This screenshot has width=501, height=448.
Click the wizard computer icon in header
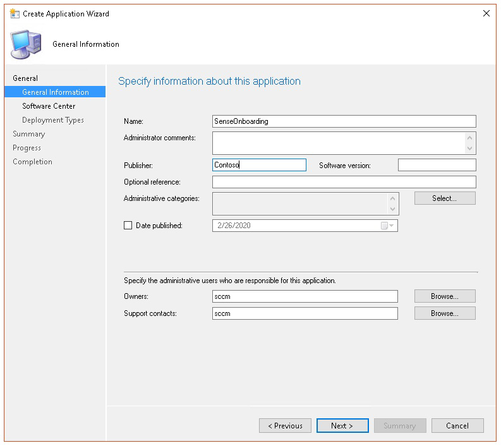(26, 44)
